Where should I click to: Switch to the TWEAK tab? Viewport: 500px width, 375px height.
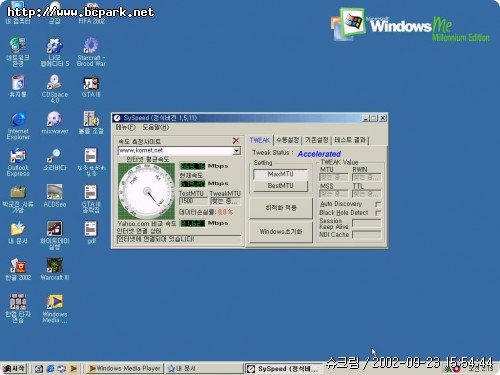(x=260, y=140)
